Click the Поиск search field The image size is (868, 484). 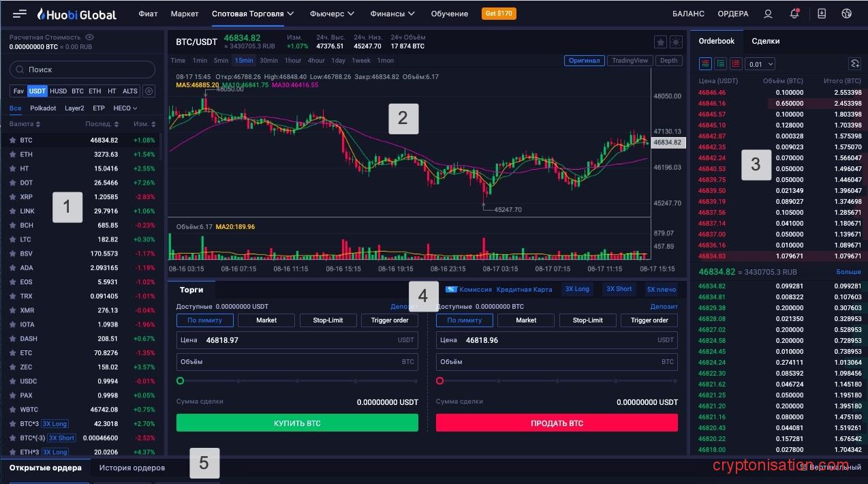82,70
